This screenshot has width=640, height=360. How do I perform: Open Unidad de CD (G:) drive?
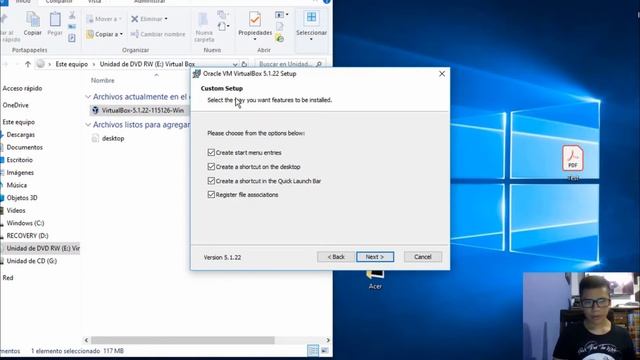point(31,261)
